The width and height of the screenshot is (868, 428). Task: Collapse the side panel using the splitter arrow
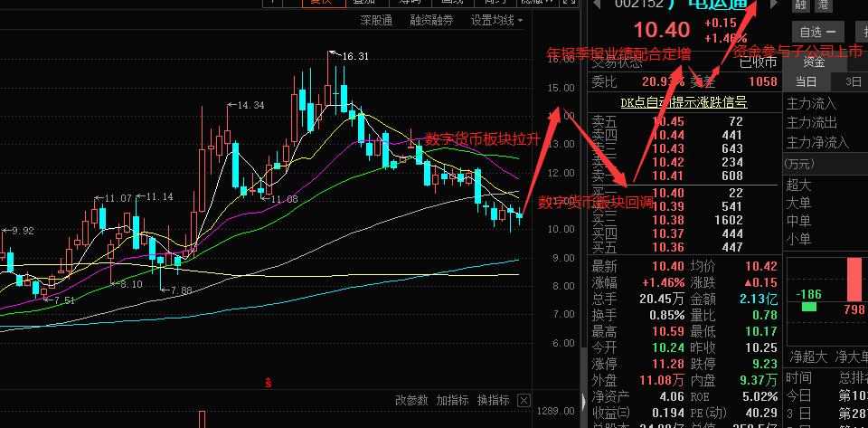585,401
